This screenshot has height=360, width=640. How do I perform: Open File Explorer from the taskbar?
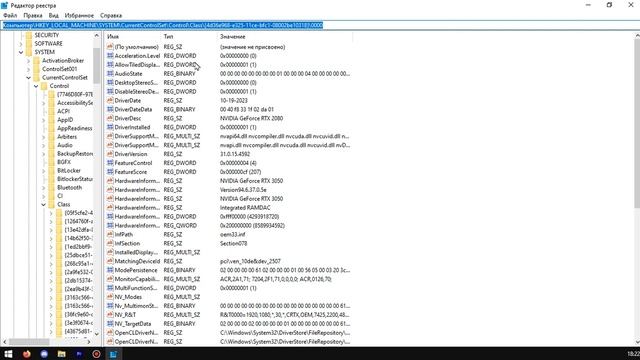[62, 354]
